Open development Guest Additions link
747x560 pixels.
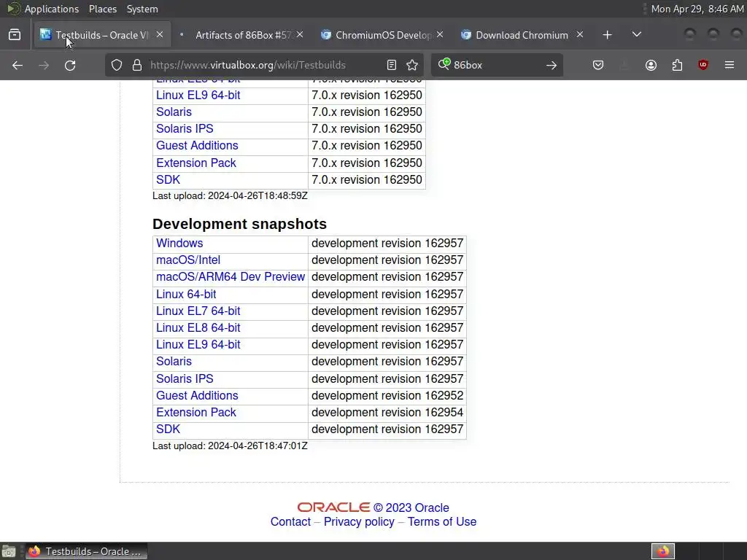pos(197,396)
